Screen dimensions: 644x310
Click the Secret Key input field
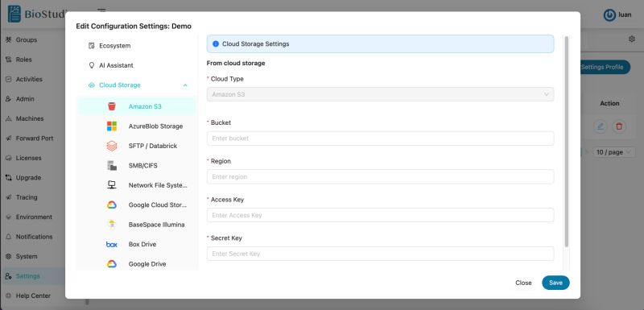click(380, 254)
